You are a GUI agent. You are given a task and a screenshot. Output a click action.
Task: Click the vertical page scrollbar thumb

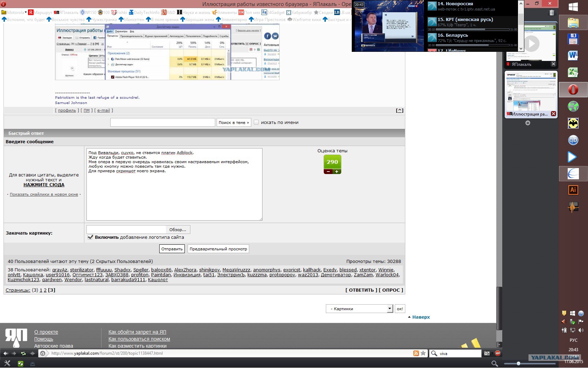pos(499,308)
